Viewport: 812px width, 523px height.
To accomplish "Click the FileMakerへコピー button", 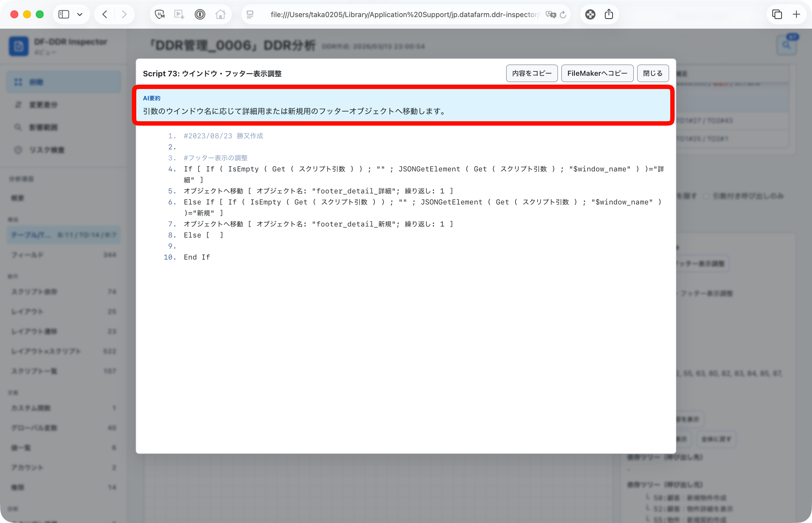I will click(597, 73).
